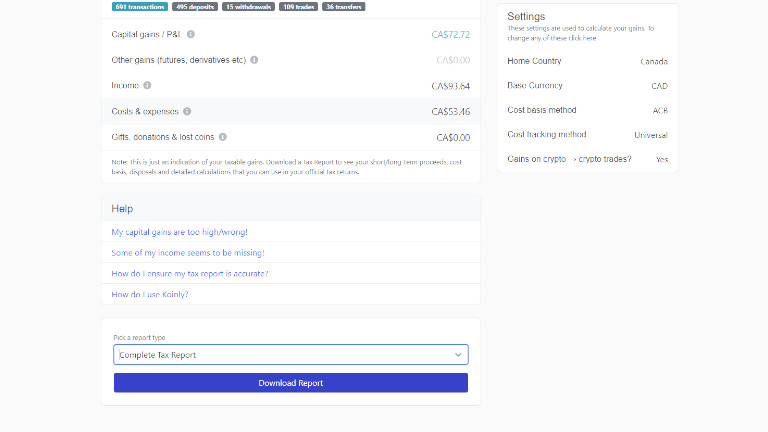
Task: Click the 15 withdrawals badge
Action: point(248,7)
